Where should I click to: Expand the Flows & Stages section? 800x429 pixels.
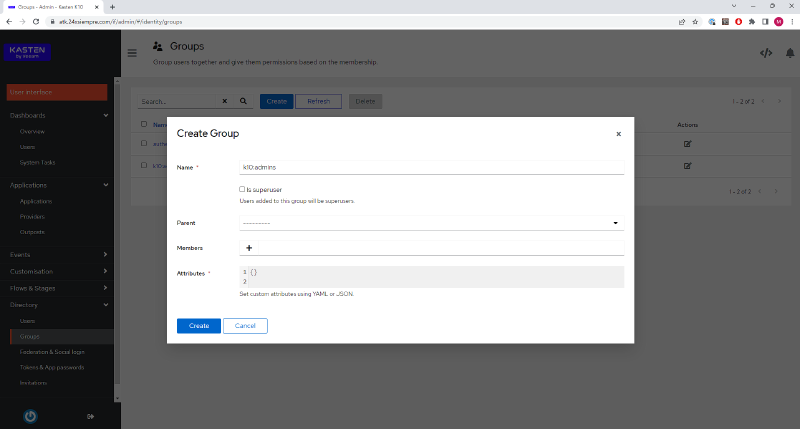coord(58,288)
